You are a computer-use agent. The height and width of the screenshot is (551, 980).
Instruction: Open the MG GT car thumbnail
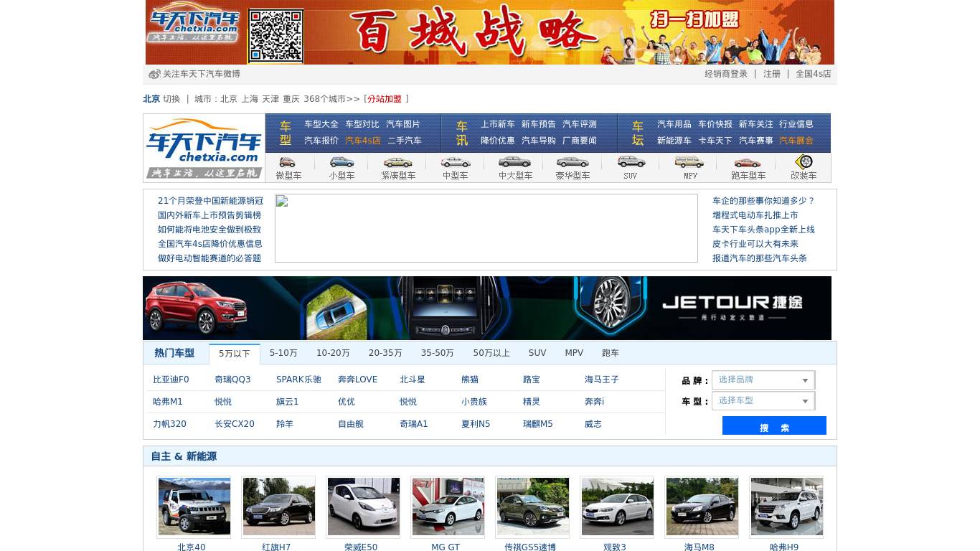coord(448,507)
